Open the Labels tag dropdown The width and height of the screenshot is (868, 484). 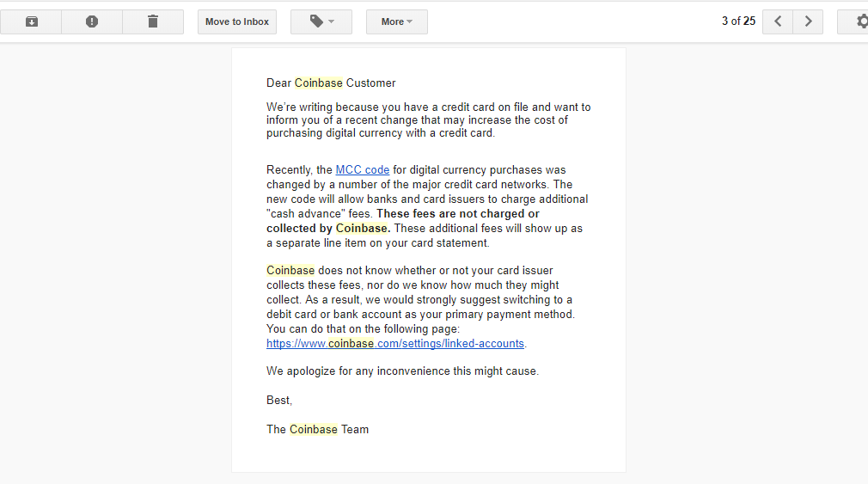pyautogui.click(x=321, y=21)
